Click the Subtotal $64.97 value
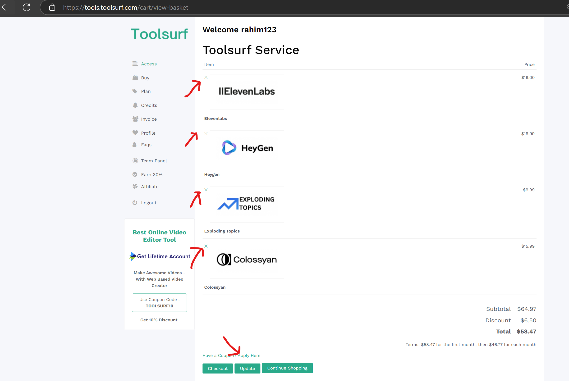The width and height of the screenshot is (569, 392). pos(527,309)
